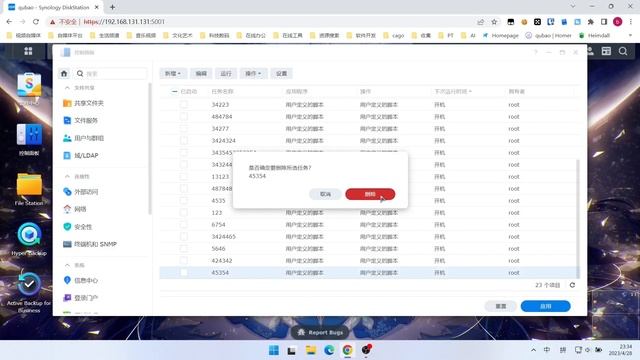Open DSM desktop search icon
Viewport: 640px width, 360px height.
[623, 51]
